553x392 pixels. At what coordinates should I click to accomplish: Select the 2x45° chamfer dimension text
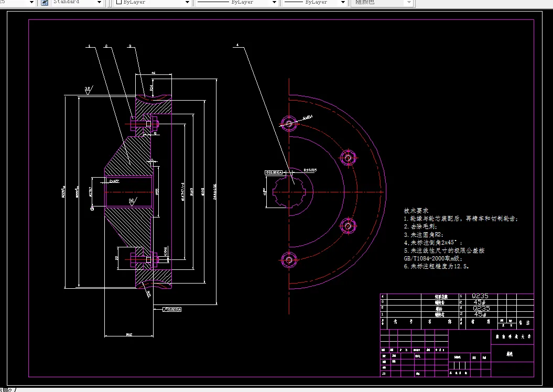click(114, 181)
